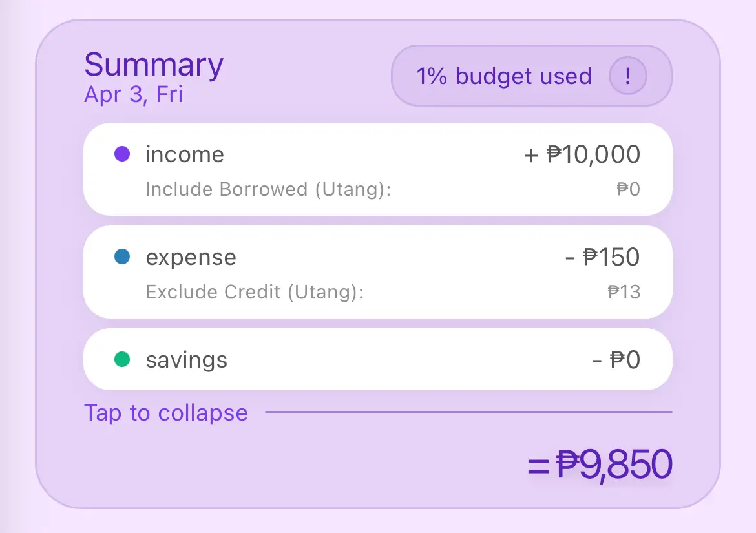
Task: Click the exclamation mark alert icon
Action: (627, 76)
